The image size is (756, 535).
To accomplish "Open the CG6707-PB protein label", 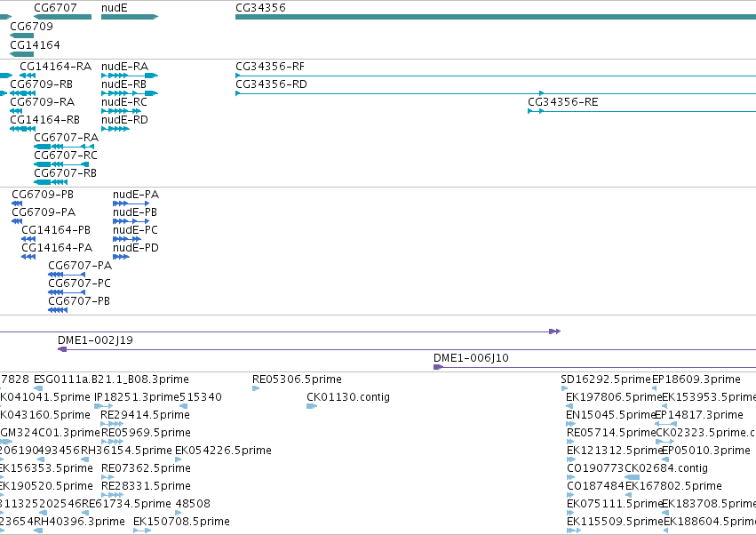I will coord(79,301).
